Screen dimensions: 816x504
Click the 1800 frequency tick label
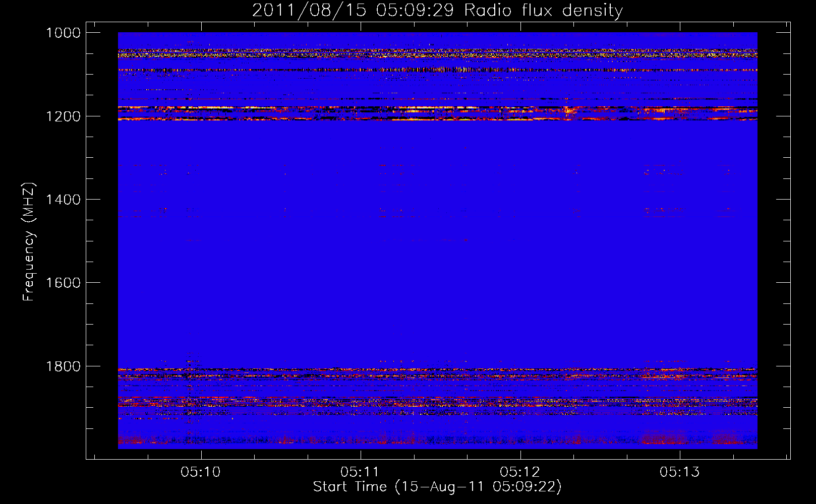tap(63, 366)
